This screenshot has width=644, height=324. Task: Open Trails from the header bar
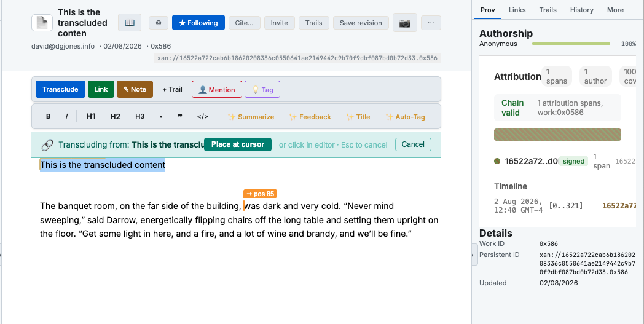pyautogui.click(x=314, y=23)
